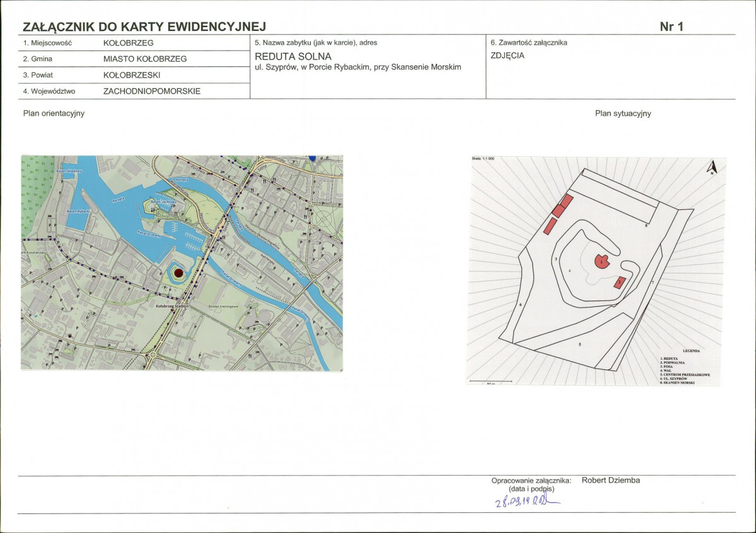Click the 'Basen Rybacki' map label

[x=78, y=211]
